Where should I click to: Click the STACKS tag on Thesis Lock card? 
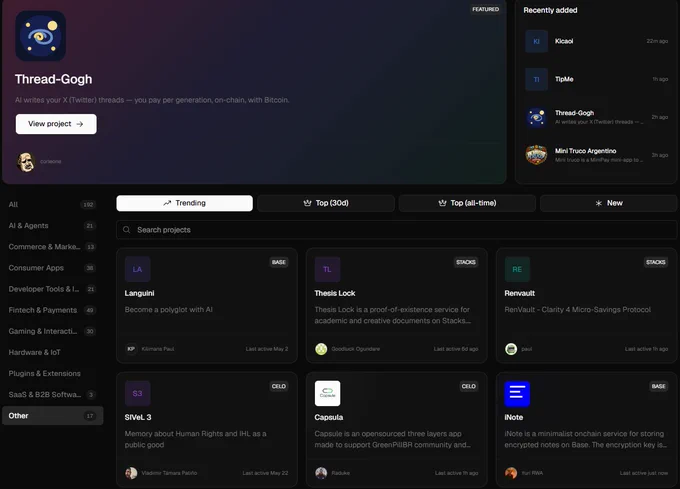(466, 262)
